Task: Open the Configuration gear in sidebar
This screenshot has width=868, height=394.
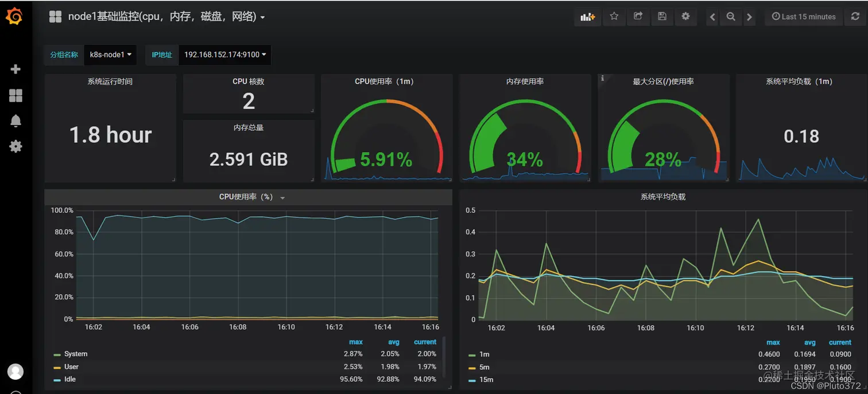Action: click(15, 146)
